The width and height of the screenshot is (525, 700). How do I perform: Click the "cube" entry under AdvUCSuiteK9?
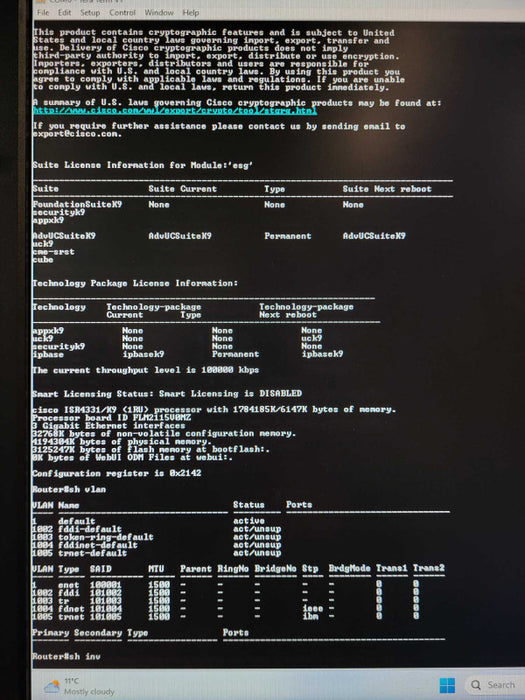point(43,259)
